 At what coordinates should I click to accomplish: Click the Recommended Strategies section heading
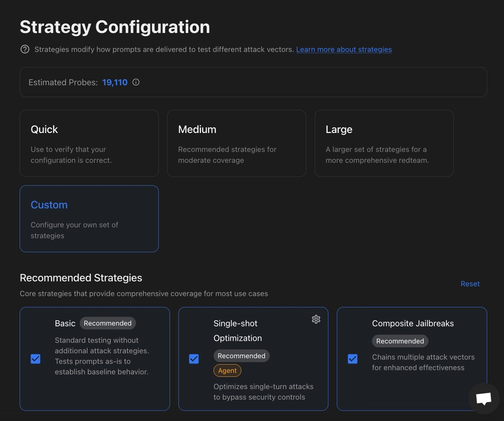(81, 278)
